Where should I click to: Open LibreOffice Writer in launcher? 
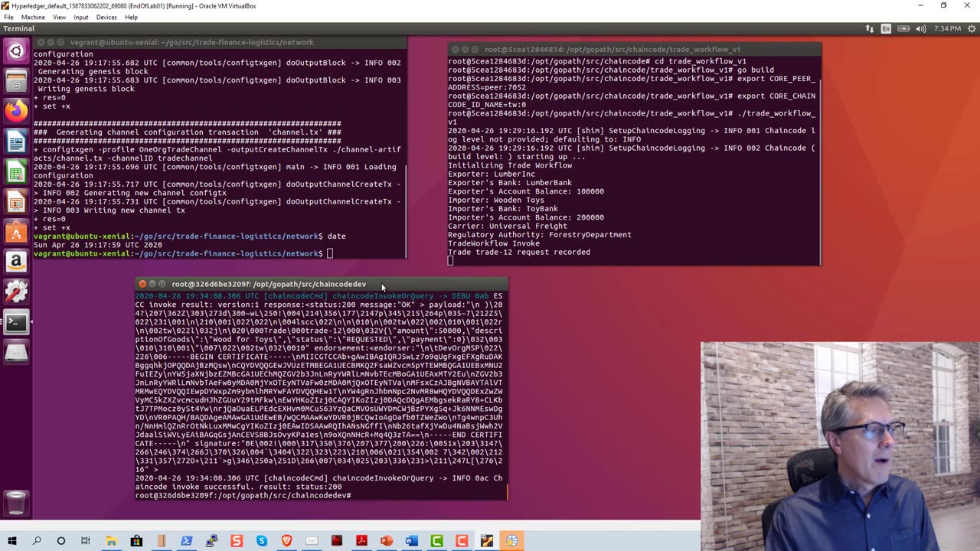(16, 142)
